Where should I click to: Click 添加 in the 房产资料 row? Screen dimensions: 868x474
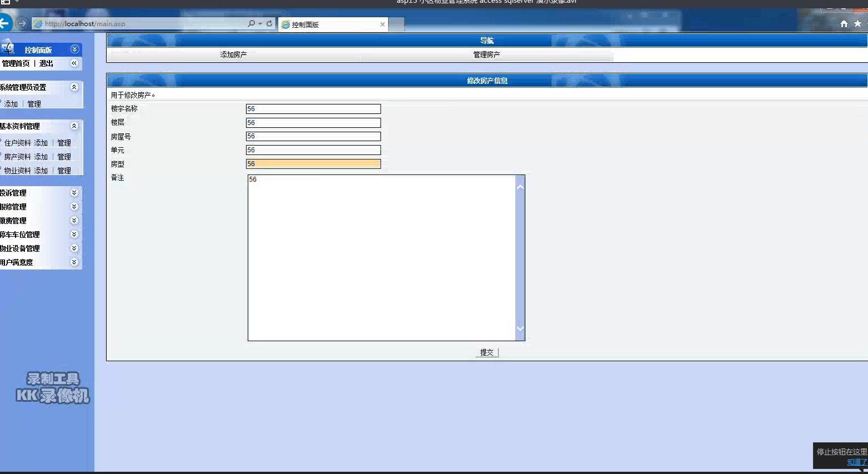tap(41, 157)
